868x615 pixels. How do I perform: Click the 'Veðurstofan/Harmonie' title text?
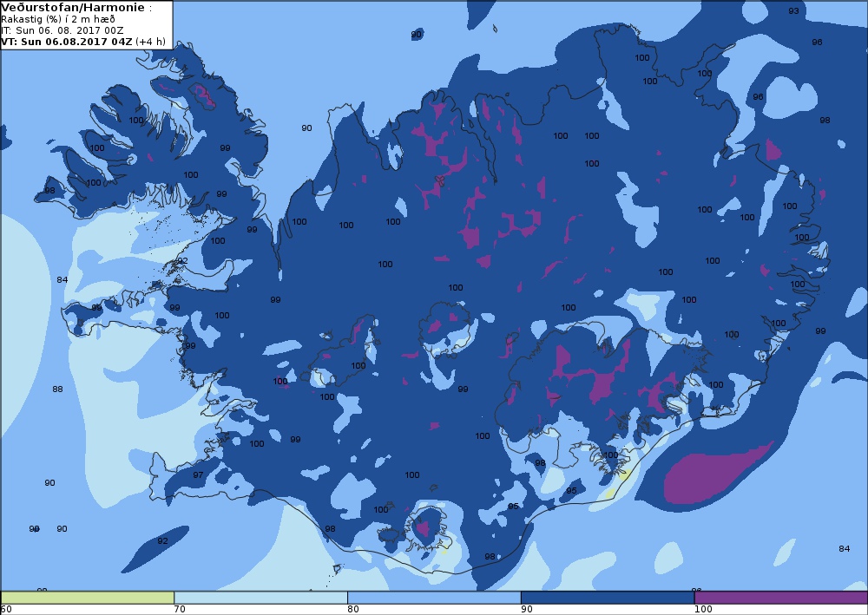73,8
